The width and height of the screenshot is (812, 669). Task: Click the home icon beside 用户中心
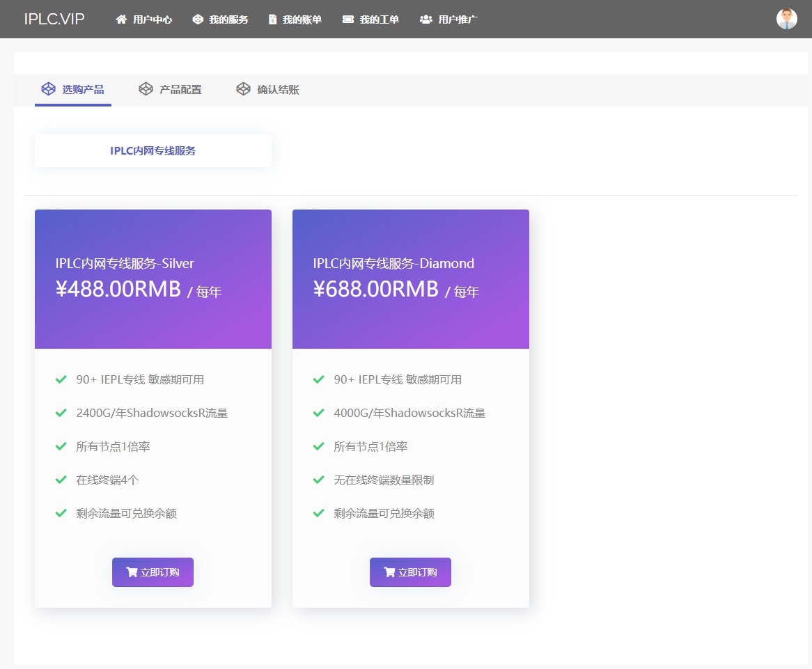coord(121,19)
